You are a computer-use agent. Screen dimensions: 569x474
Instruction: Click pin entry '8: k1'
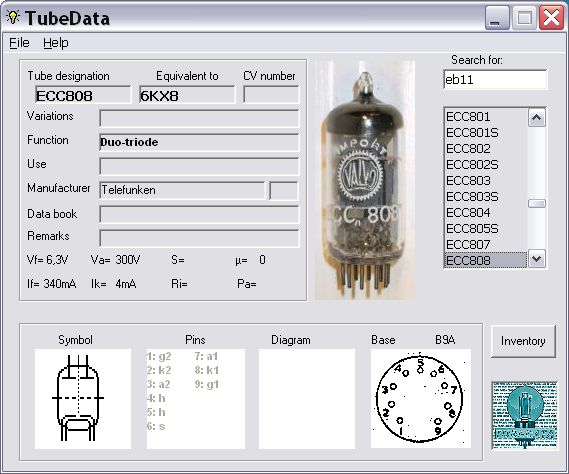click(x=207, y=370)
